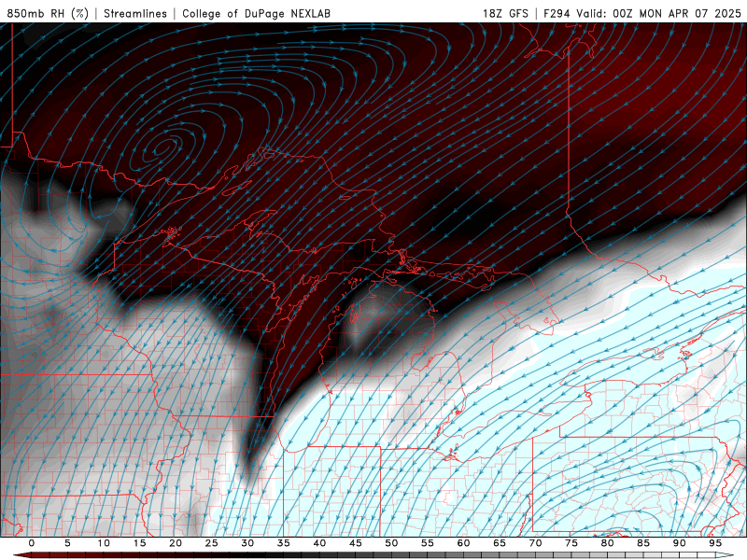Select the "15" label on color scale
This screenshot has width=747, height=560.
click(139, 543)
